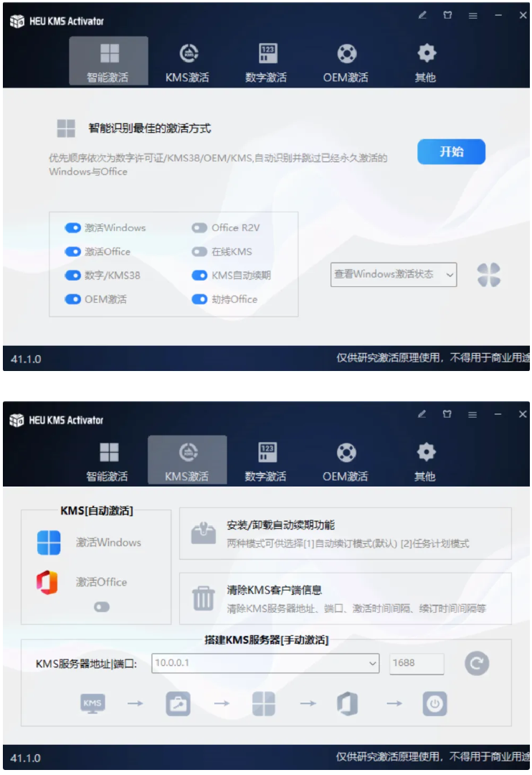Image resolution: width=532 pixels, height=775 pixels.
Task: Enable the Office R2V toggle
Action: coord(199,228)
